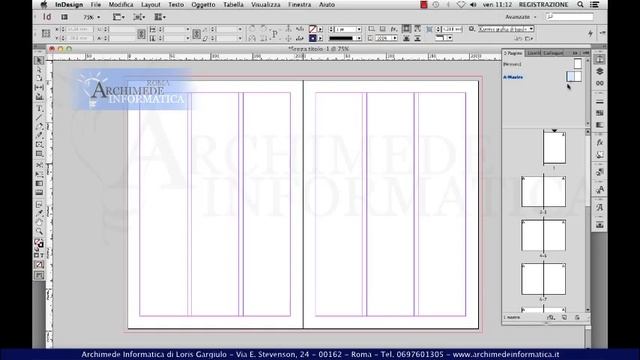Select the Note tool
The width and height of the screenshot is (640, 360).
39,204
